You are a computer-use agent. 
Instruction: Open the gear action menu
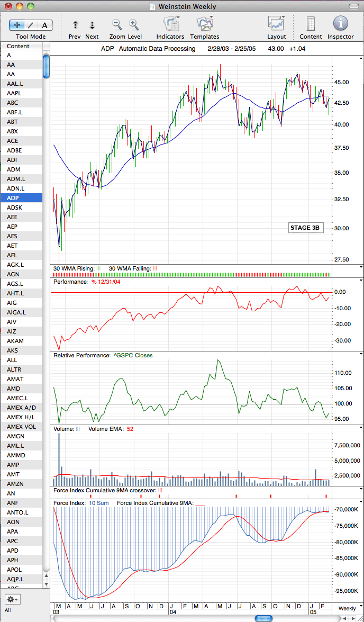(12, 599)
